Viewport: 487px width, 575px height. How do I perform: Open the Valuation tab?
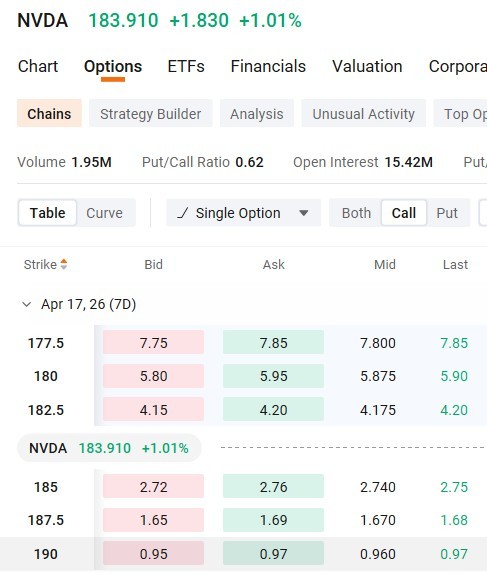pos(367,67)
